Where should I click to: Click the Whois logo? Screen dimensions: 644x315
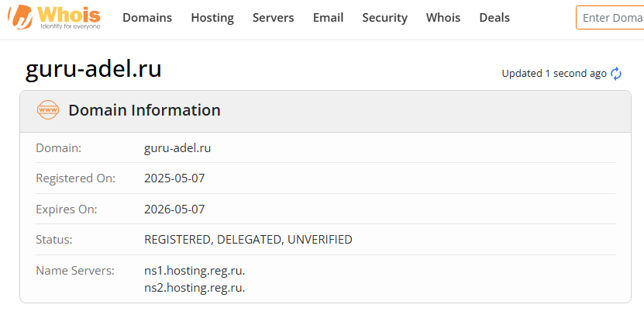(54, 18)
